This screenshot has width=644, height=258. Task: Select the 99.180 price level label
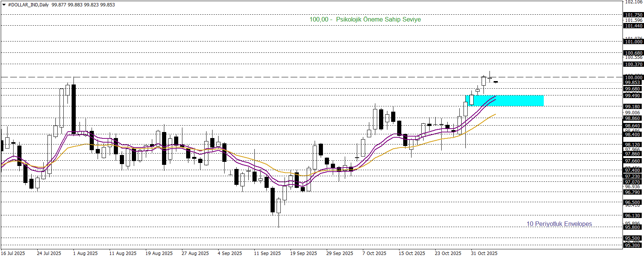(633, 107)
